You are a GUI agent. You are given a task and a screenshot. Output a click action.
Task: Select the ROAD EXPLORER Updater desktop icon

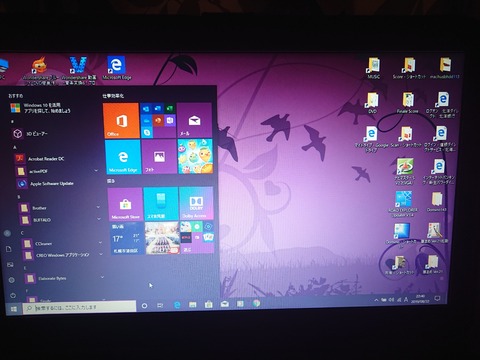pyautogui.click(x=403, y=205)
